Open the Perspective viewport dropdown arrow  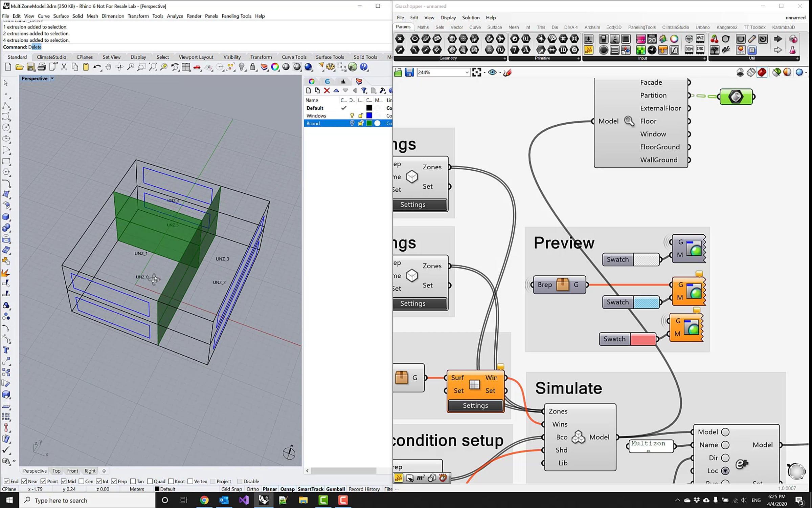(x=52, y=79)
